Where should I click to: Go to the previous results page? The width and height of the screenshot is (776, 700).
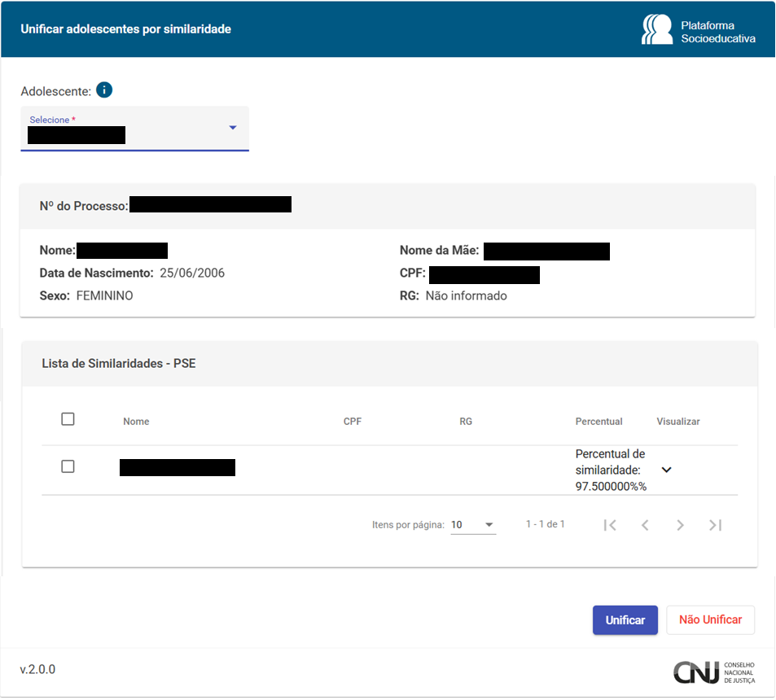[x=645, y=525]
